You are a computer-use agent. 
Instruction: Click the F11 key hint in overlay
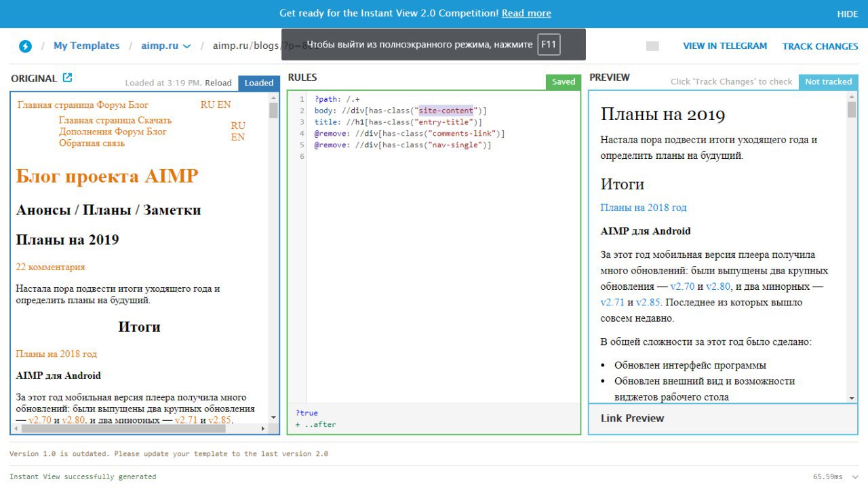tap(549, 45)
